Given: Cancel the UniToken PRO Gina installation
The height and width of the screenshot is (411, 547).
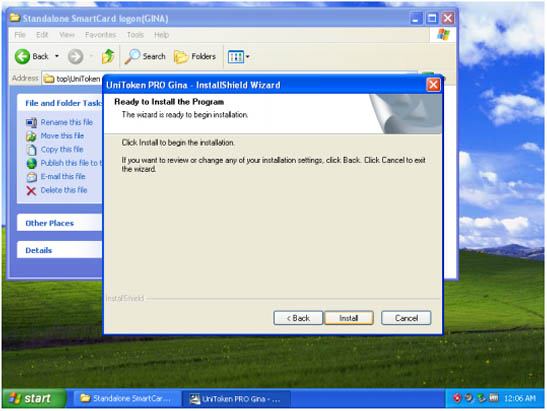Looking at the screenshot, I should pos(406,318).
